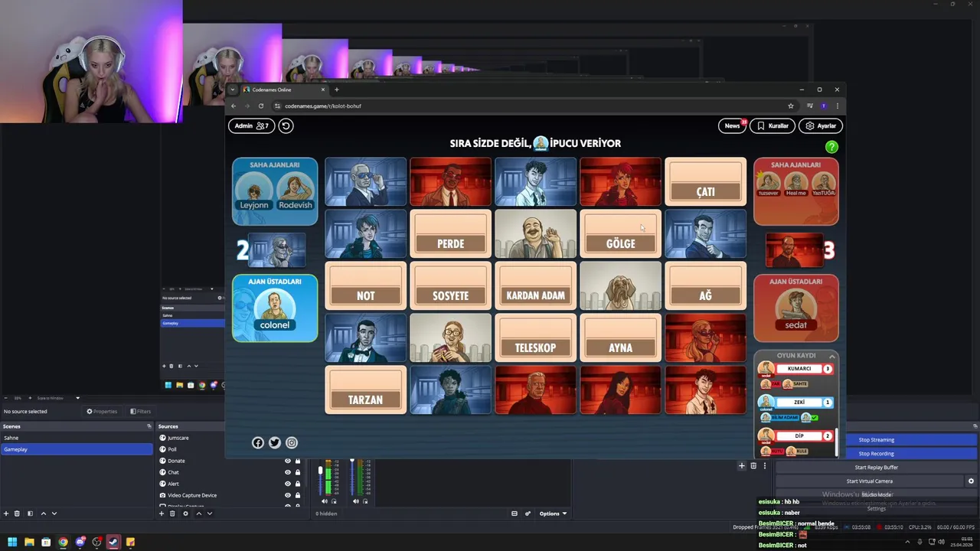Lock the Video Capture Device source

tap(298, 495)
